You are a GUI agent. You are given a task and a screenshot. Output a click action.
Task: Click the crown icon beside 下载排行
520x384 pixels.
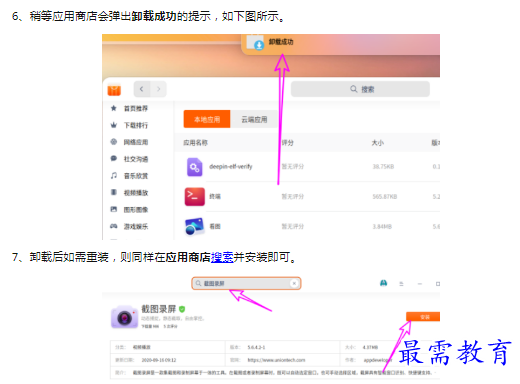click(x=114, y=125)
